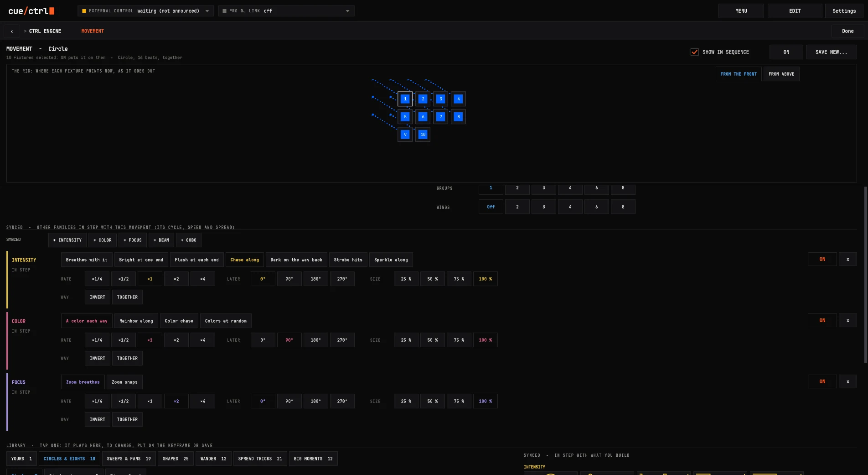Go back with the left chevron button
Screen dimensions: 868x475
pyautogui.click(x=12, y=31)
